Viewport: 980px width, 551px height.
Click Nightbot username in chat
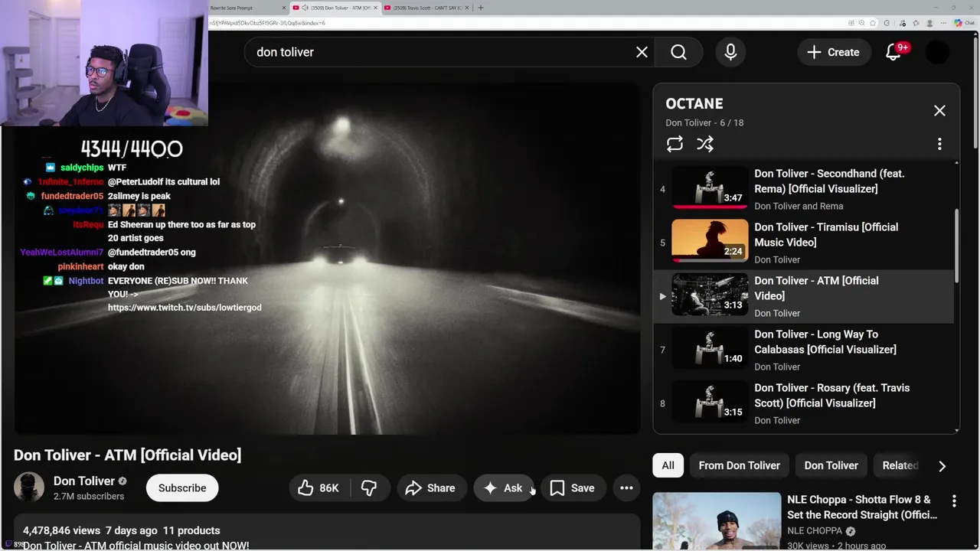[x=86, y=281]
